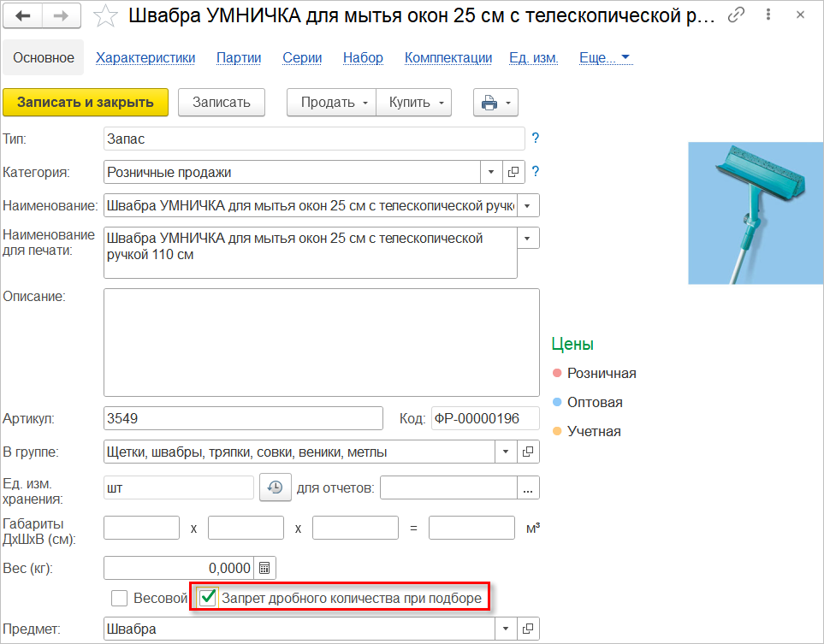Click the 'Наименование для печати' text field
824x644 pixels.
click(x=311, y=252)
